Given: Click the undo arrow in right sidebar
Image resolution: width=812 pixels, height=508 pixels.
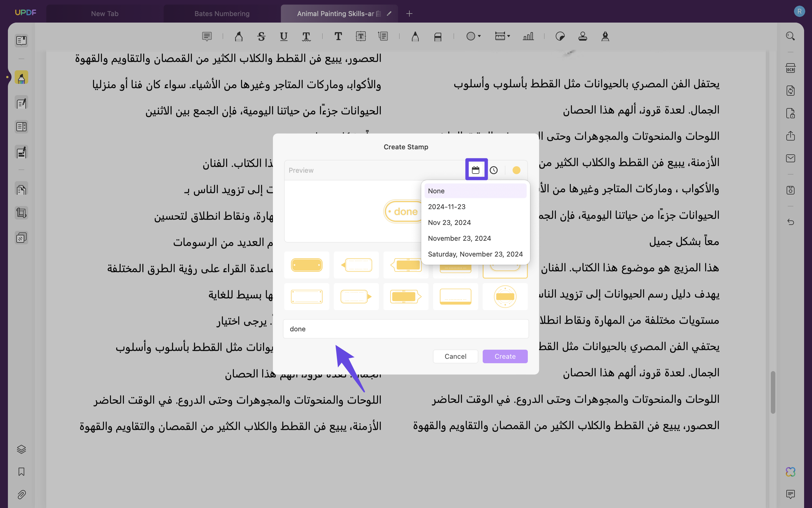Looking at the screenshot, I should (790, 222).
